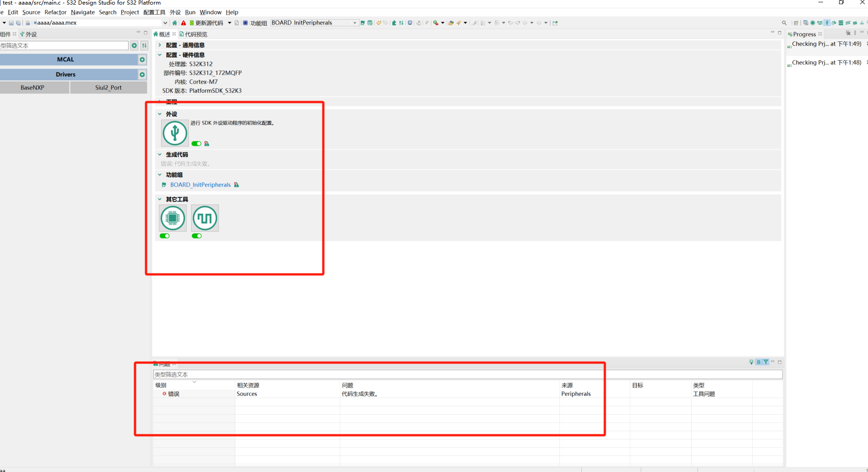Collapse the 配置 - 硬件信息 section
Image resolution: width=868 pixels, height=472 pixels.
(x=159, y=55)
